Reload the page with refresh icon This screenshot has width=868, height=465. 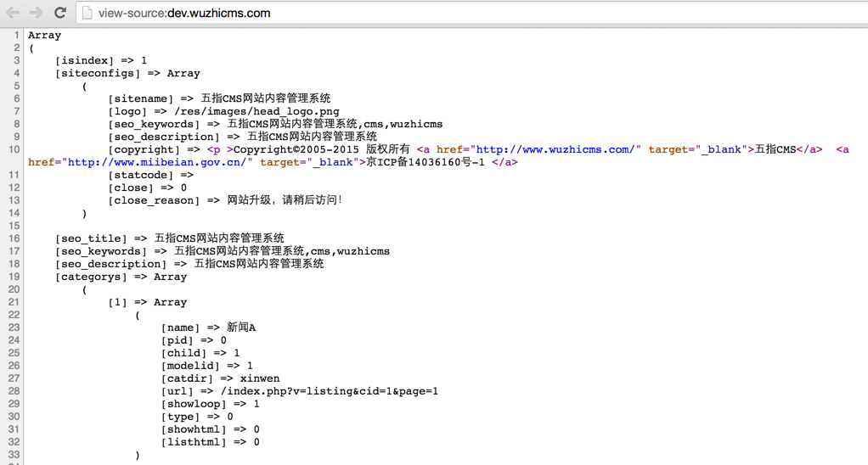click(60, 12)
